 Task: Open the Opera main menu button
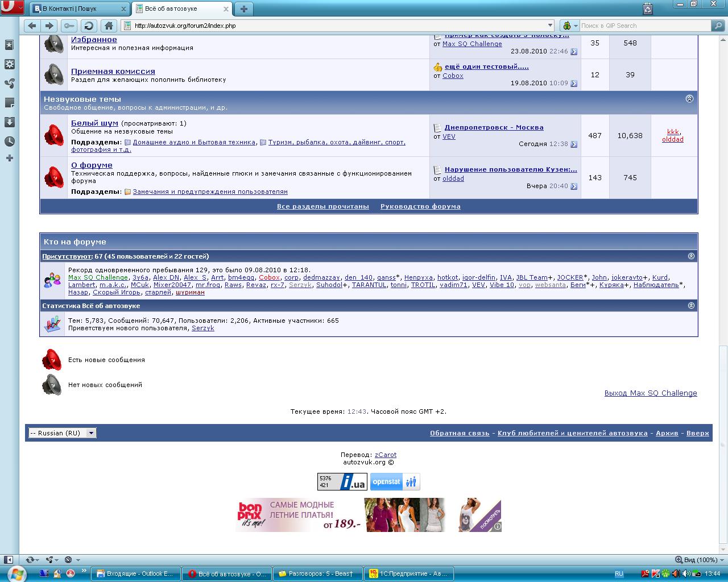pos(12,8)
